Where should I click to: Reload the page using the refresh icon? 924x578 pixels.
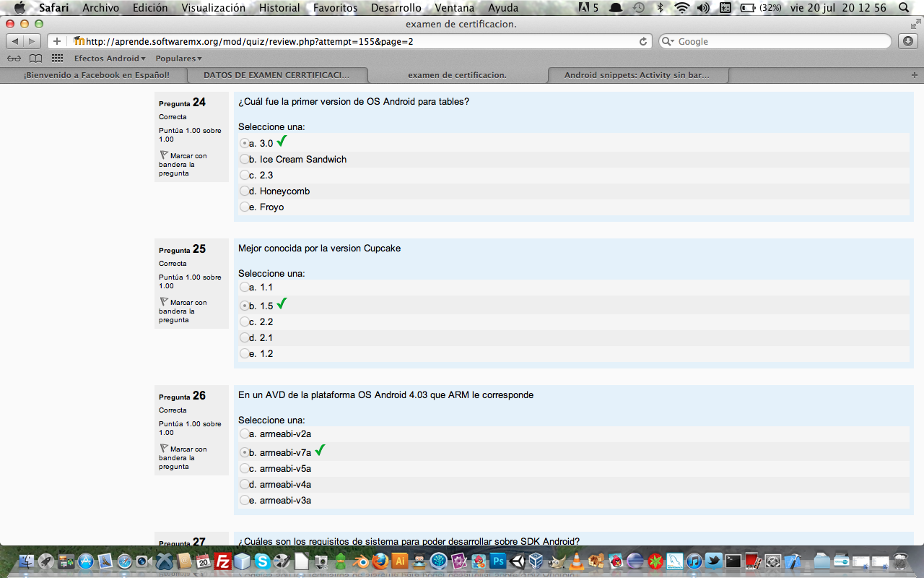pos(643,41)
